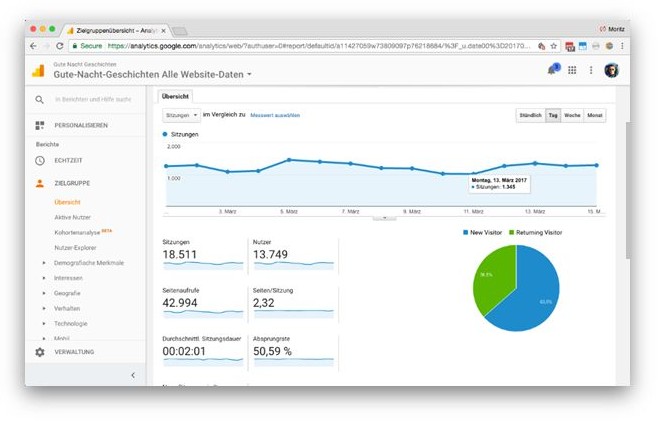Click the report search field
The image size is (658, 421).
(x=93, y=99)
